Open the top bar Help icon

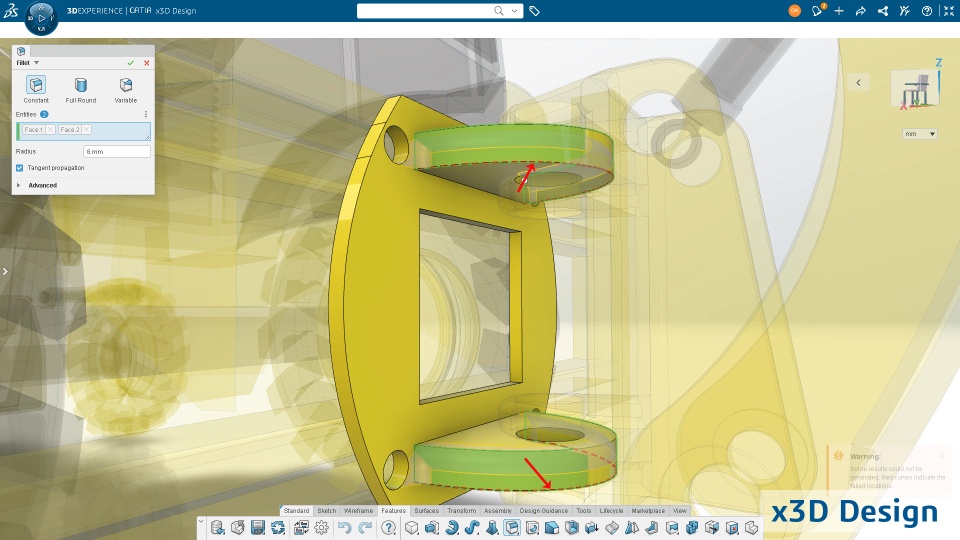[927, 11]
